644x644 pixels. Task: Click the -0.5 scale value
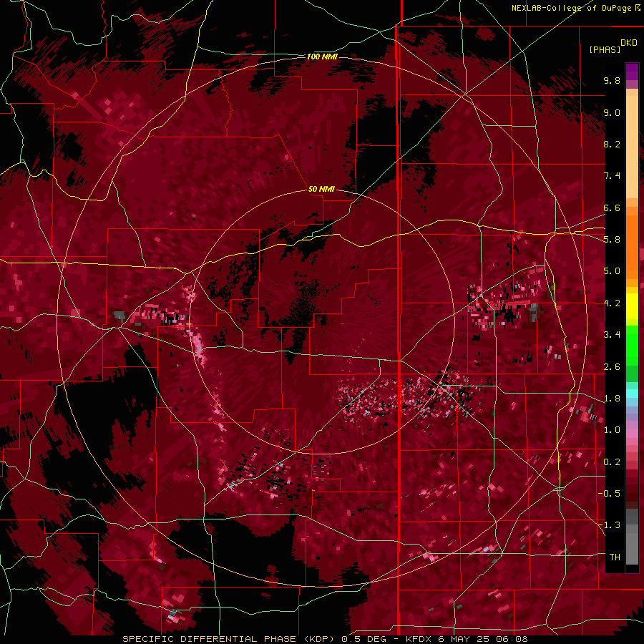pos(610,494)
